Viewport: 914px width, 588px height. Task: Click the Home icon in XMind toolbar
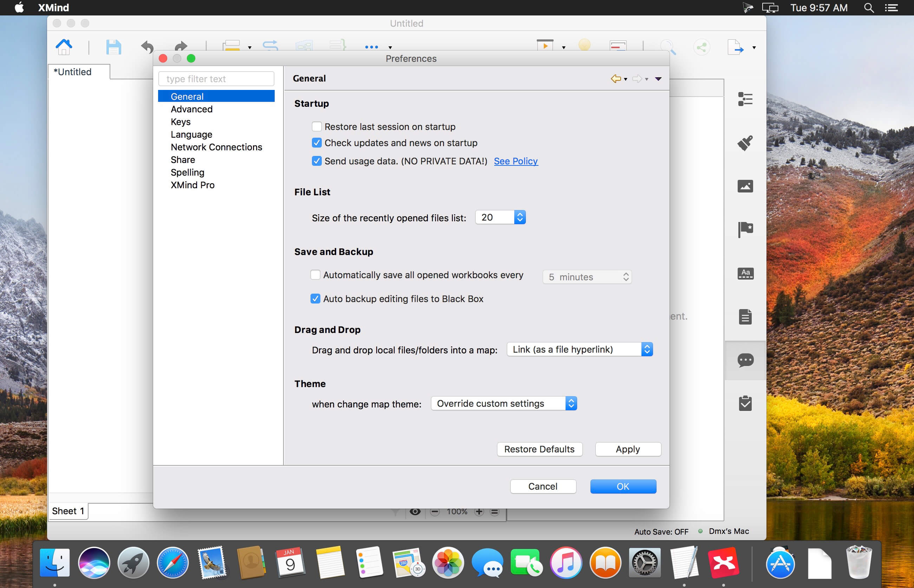click(64, 47)
